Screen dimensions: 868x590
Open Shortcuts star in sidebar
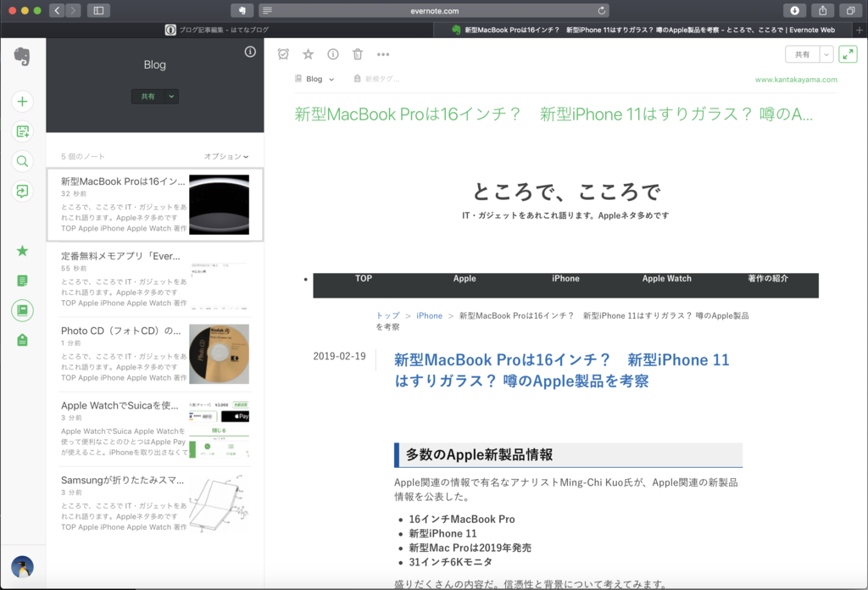pos(22,251)
